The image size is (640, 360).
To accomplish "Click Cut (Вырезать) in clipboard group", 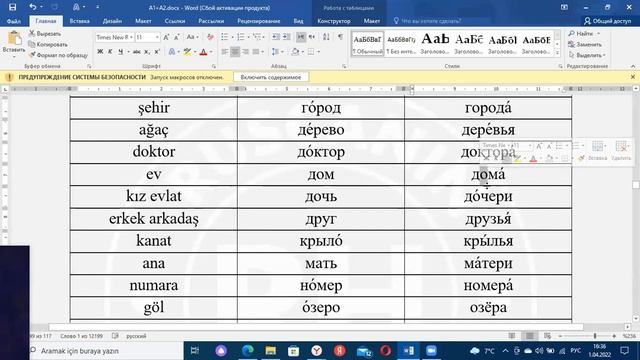I will tap(45, 33).
